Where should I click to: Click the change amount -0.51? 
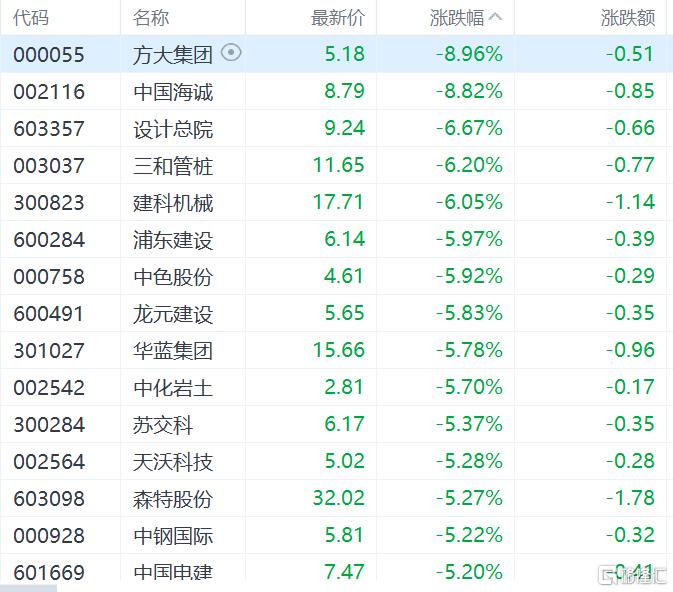click(630, 54)
